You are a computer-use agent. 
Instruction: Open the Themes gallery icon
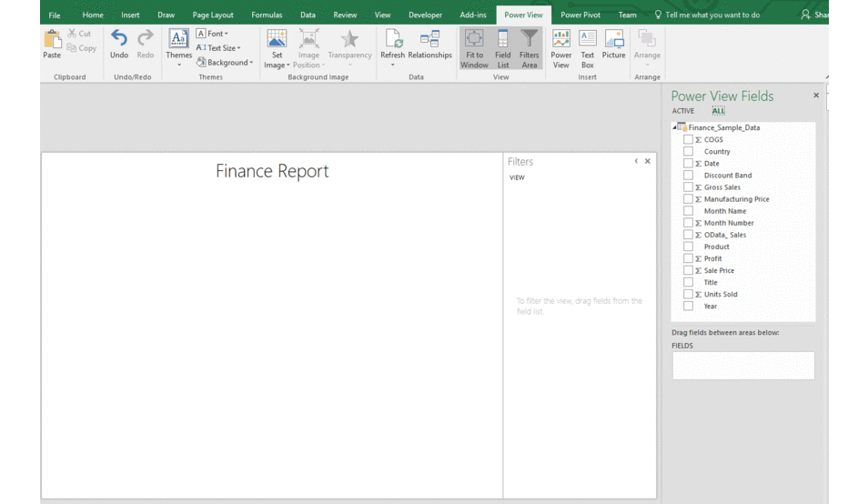(x=178, y=39)
